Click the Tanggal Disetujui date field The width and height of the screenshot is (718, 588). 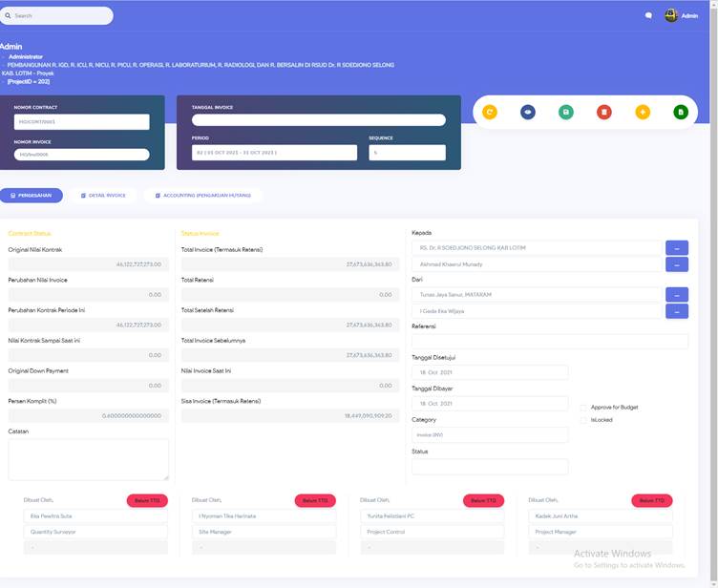tap(490, 372)
